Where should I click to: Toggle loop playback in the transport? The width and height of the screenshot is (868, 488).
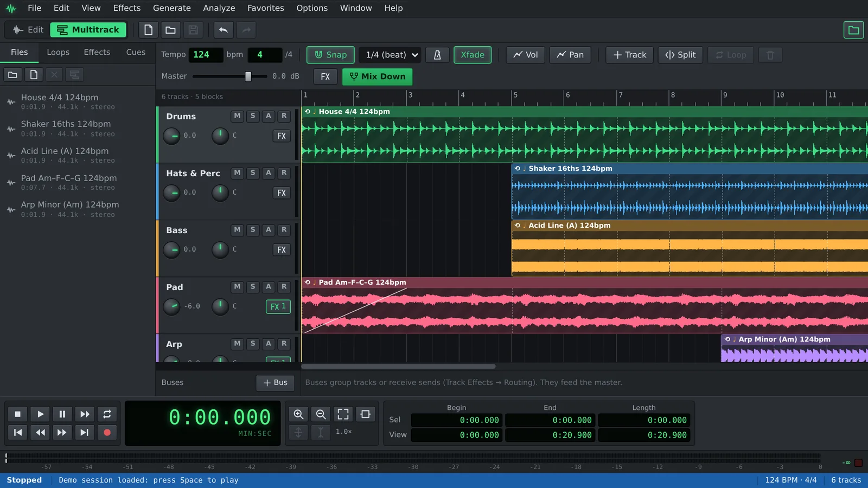click(107, 414)
